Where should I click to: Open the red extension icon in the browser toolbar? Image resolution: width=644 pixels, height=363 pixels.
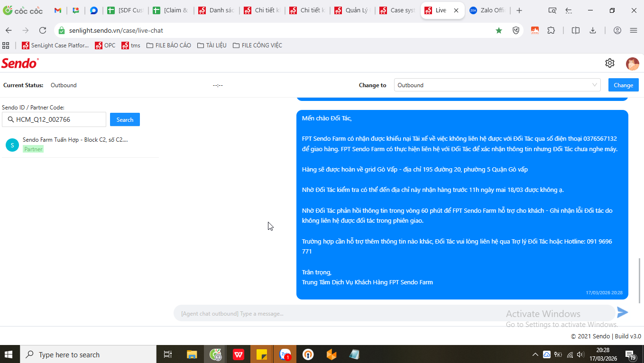pos(535,30)
